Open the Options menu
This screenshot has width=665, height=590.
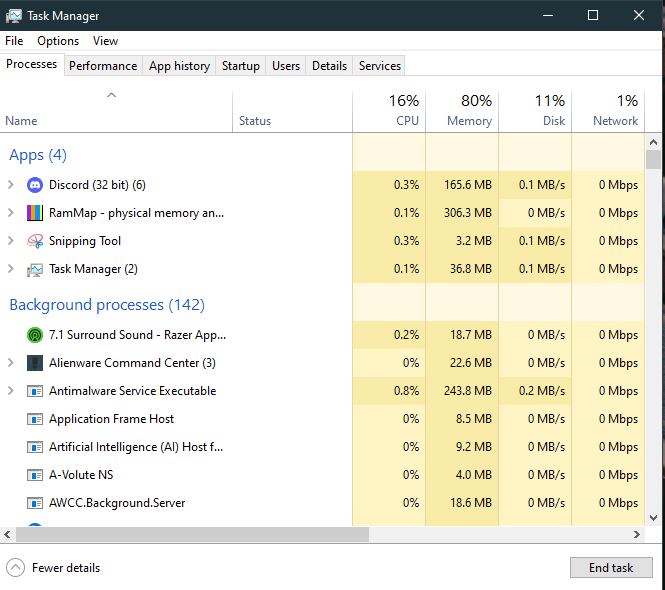[x=58, y=41]
